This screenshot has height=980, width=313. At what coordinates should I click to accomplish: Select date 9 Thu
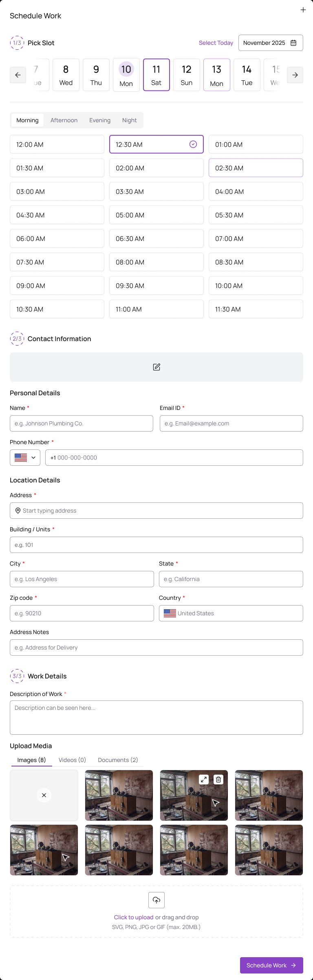96,75
